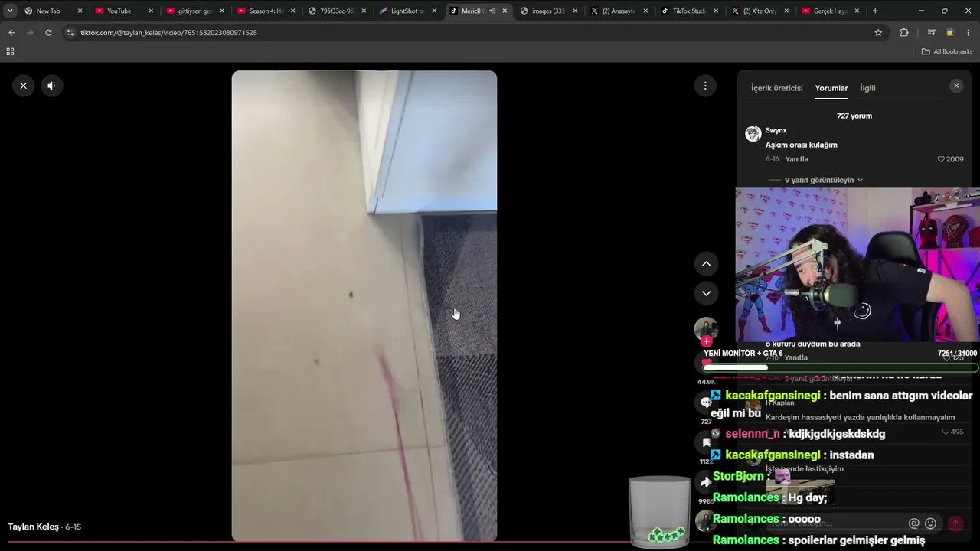980x551 pixels.
Task: Open the Chrome three-dot menu
Action: click(x=969, y=33)
